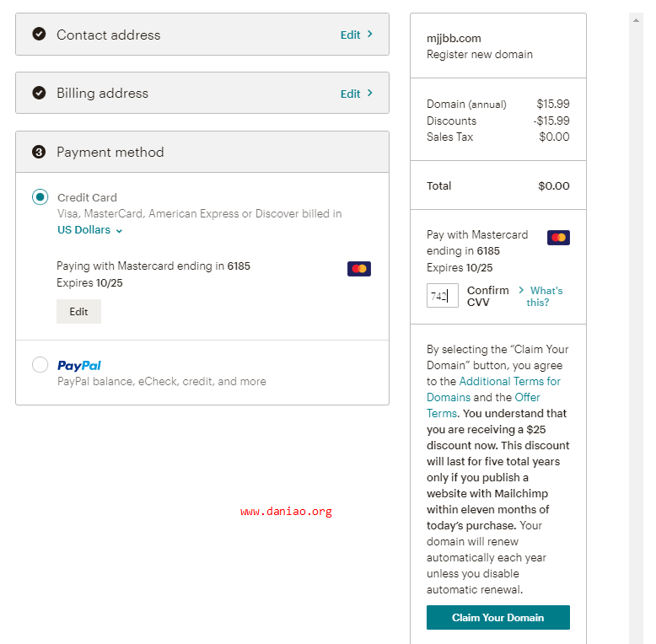Click the Mastercard logo in payment method section
656x644 pixels.
[x=359, y=268]
